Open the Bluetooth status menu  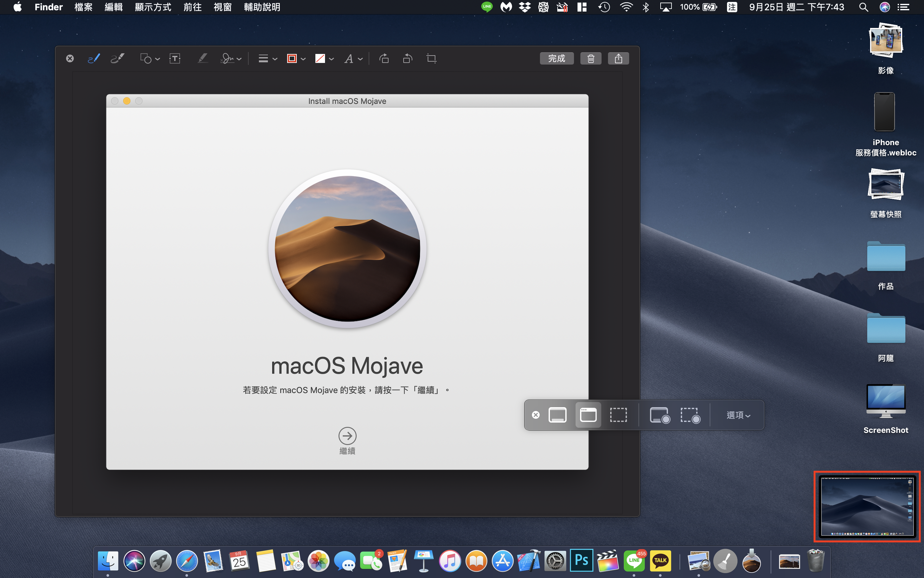(x=646, y=7)
